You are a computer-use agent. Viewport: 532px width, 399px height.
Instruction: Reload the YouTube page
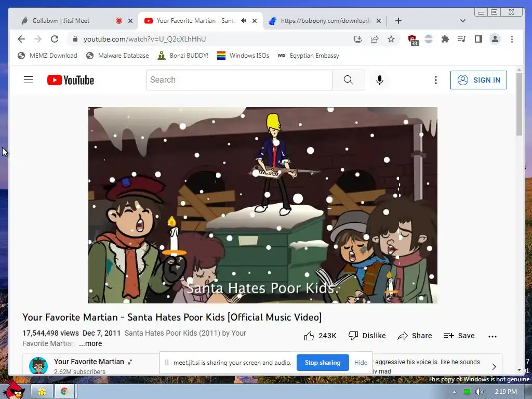pos(55,39)
